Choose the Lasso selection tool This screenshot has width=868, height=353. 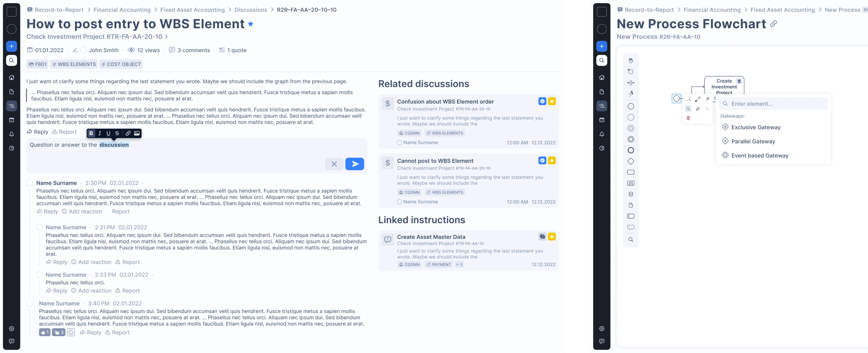(x=631, y=72)
